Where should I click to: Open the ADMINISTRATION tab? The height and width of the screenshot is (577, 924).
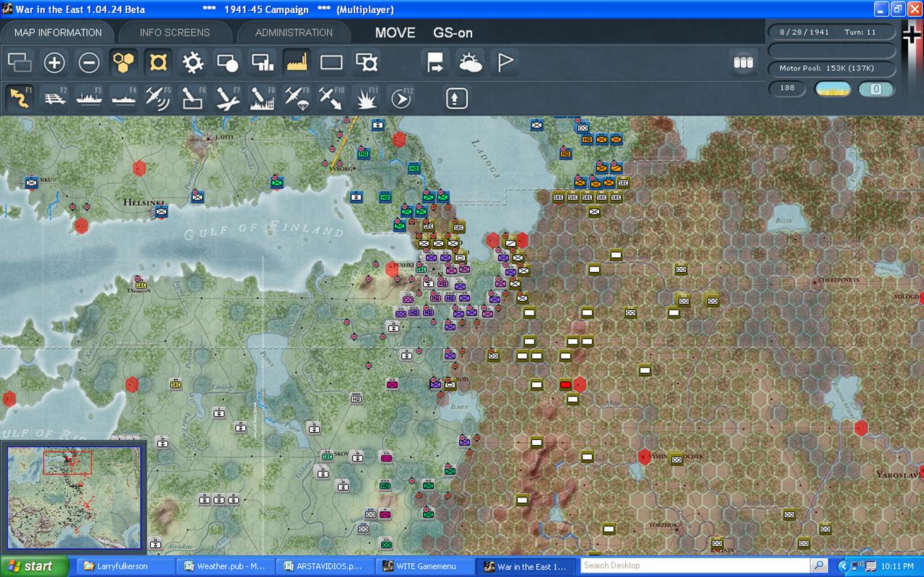click(294, 33)
